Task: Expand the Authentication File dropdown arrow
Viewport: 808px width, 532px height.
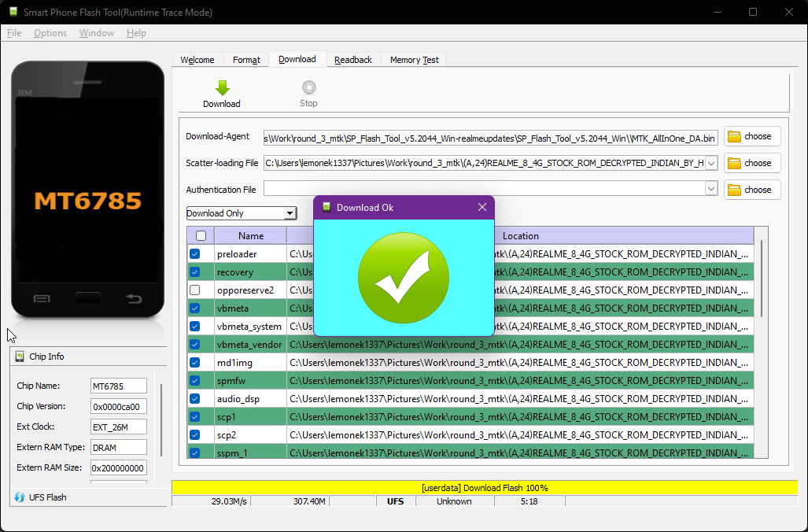Action: [711, 189]
